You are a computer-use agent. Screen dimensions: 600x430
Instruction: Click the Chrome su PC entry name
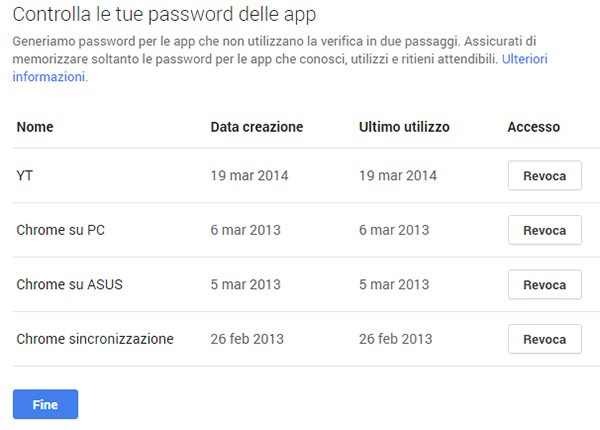tap(60, 230)
